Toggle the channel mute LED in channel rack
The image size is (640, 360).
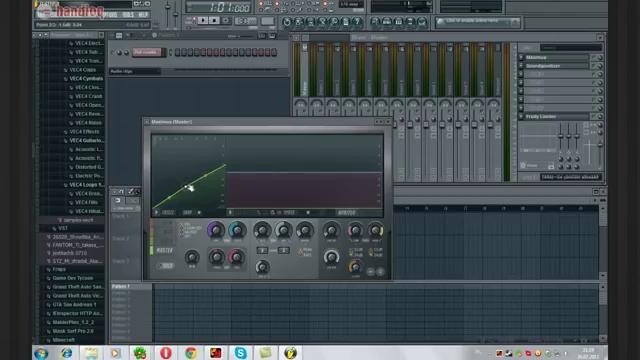pos(113,53)
